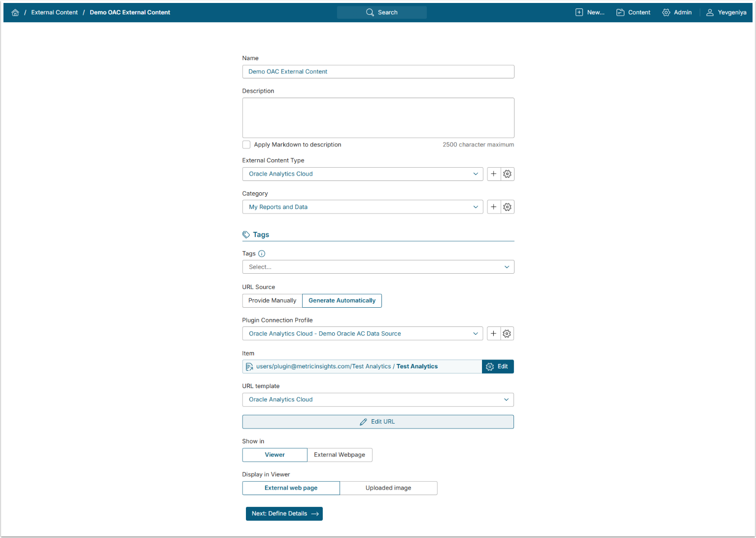Open the Content menu

[633, 12]
